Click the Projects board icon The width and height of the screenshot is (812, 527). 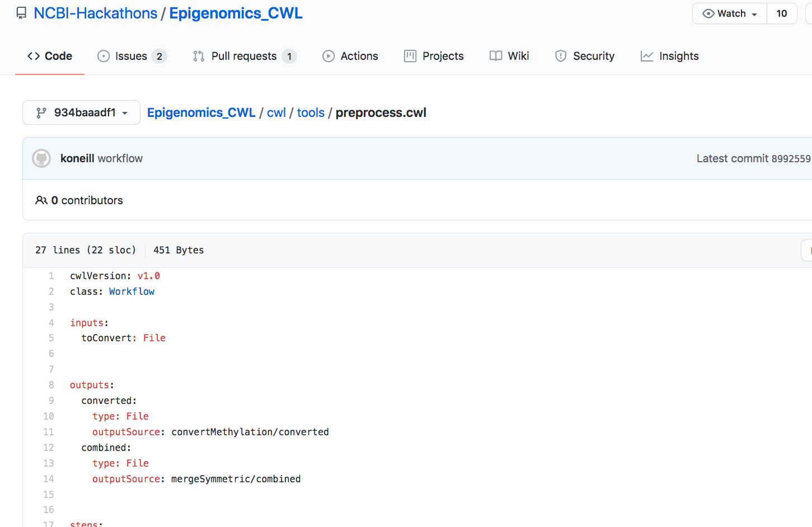410,56
